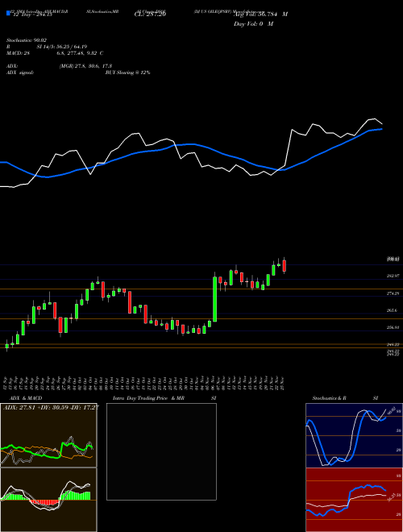Click the 256.91 price axis label
Viewport: 403px width, 532px height.
click(393, 327)
